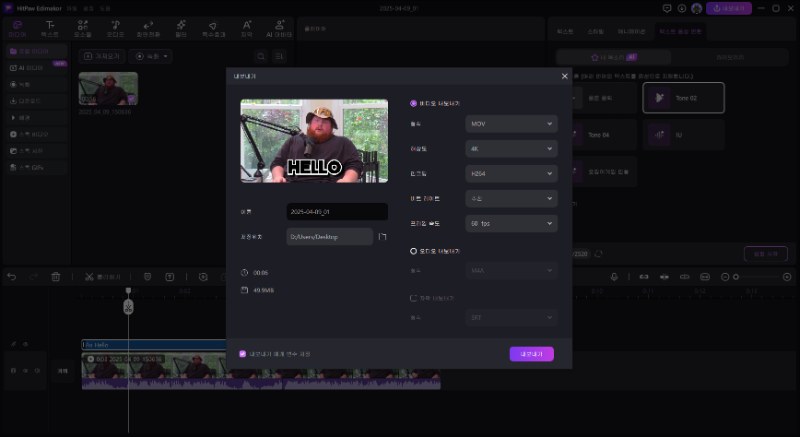Select the video export radio button
Screen dimensions: 800x437
[x=414, y=103]
